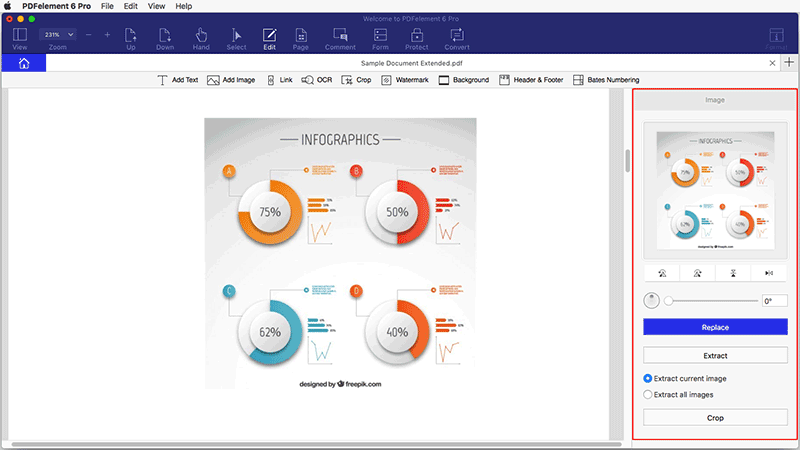The height and width of the screenshot is (450, 800).
Task: Rotate image clockwise icon
Action: 697,273
